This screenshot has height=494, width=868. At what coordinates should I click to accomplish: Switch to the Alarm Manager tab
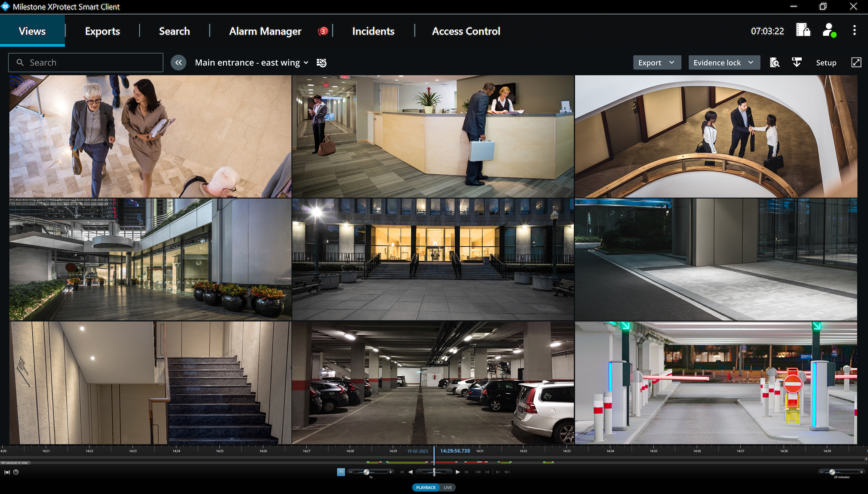(265, 31)
